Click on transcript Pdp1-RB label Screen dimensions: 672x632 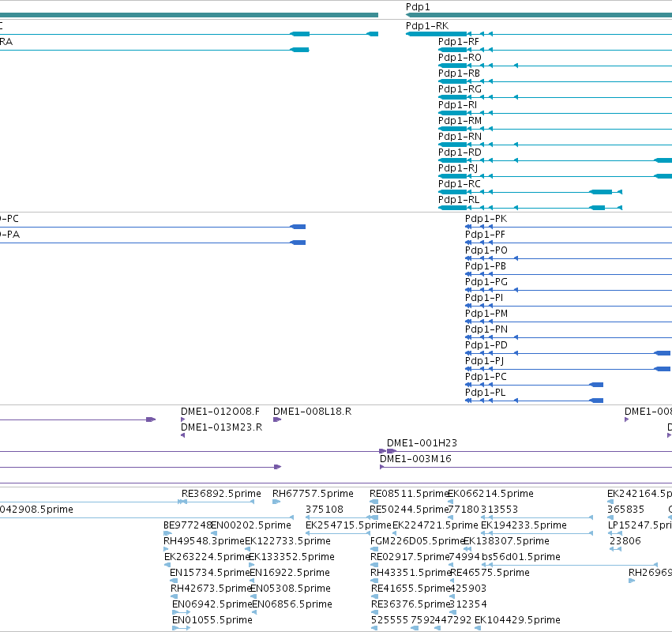pos(459,73)
